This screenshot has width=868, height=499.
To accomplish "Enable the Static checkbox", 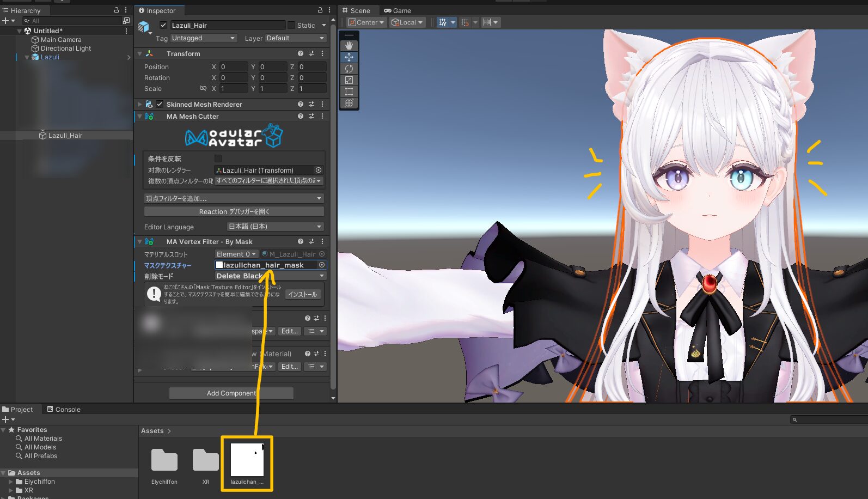I will pyautogui.click(x=291, y=25).
